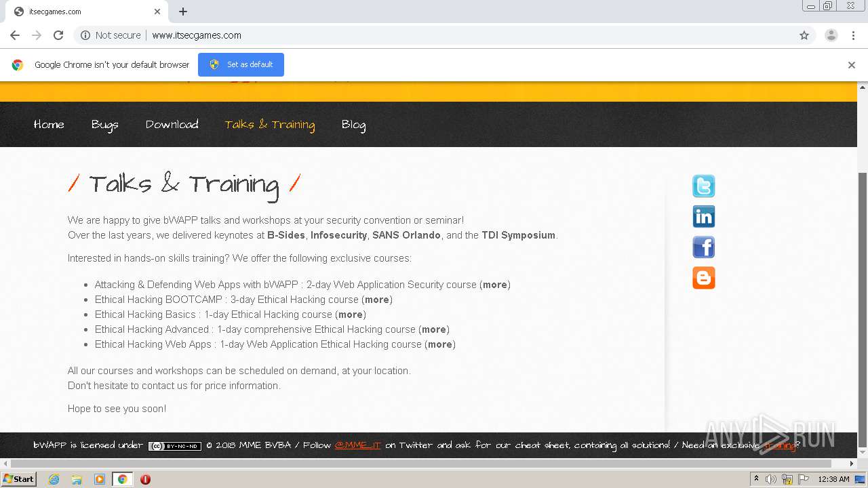Open 'more' for Attacking & Defending Web Apps
Image resolution: width=868 pixels, height=488 pixels.
coord(495,285)
